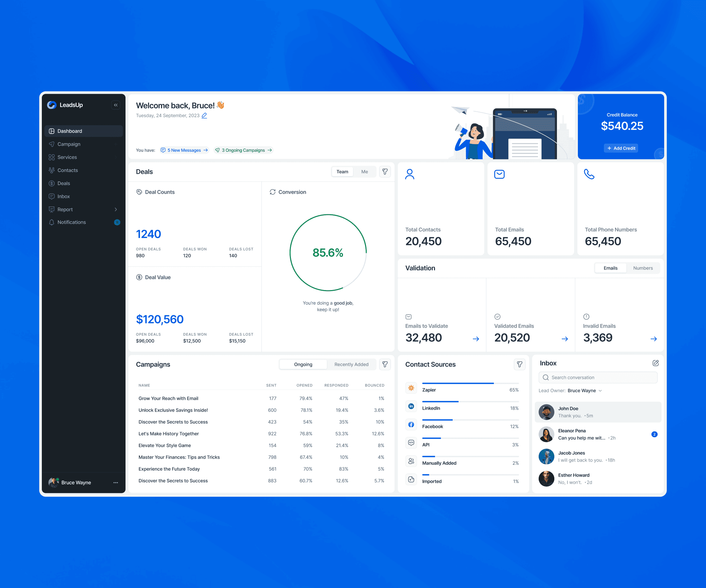Switch Deals view to Me
Screen dimensions: 706x588
pos(364,172)
